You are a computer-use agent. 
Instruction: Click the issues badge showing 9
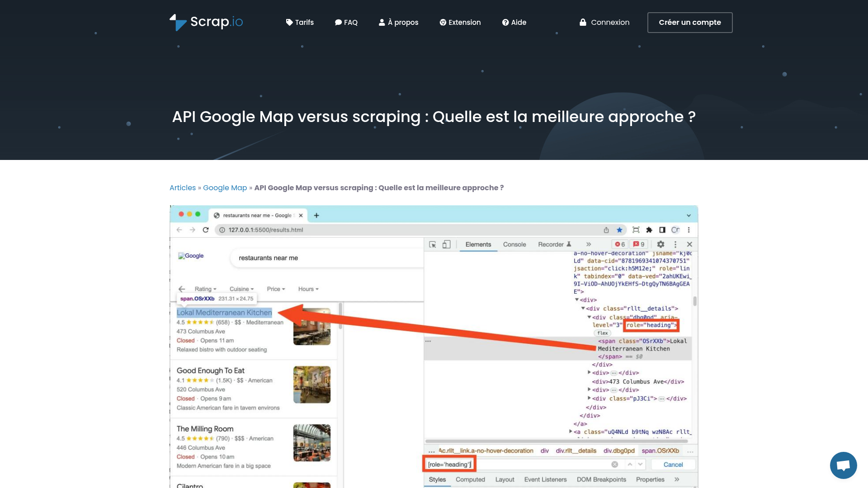(639, 244)
